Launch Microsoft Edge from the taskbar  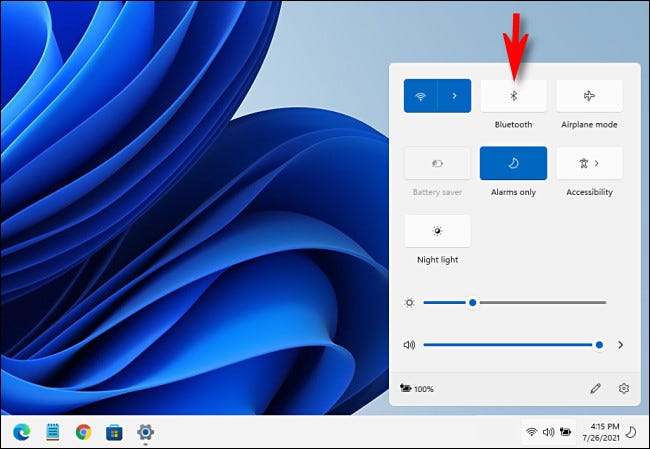22,432
